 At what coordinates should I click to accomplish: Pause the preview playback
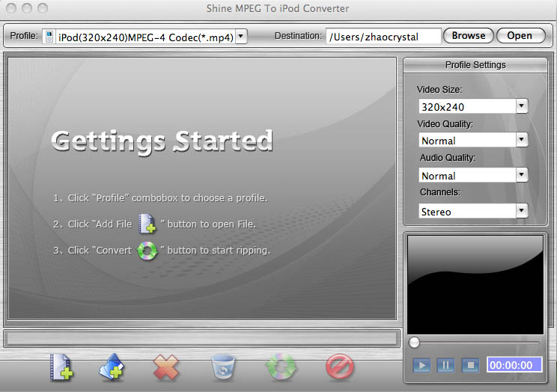(445, 365)
